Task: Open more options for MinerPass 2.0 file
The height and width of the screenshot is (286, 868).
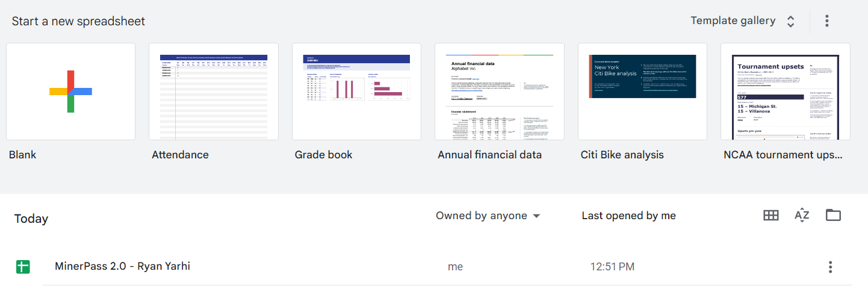Action: (831, 267)
